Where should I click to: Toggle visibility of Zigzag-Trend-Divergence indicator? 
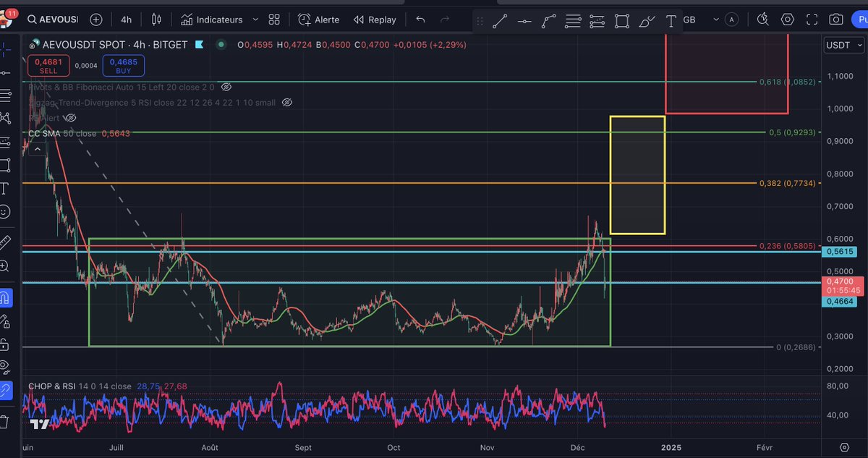coord(286,103)
